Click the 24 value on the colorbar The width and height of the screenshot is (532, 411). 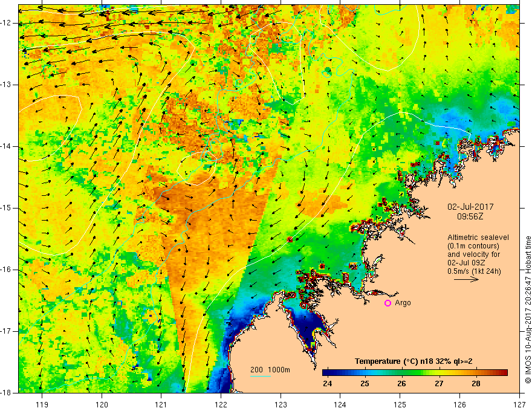tap(328, 384)
